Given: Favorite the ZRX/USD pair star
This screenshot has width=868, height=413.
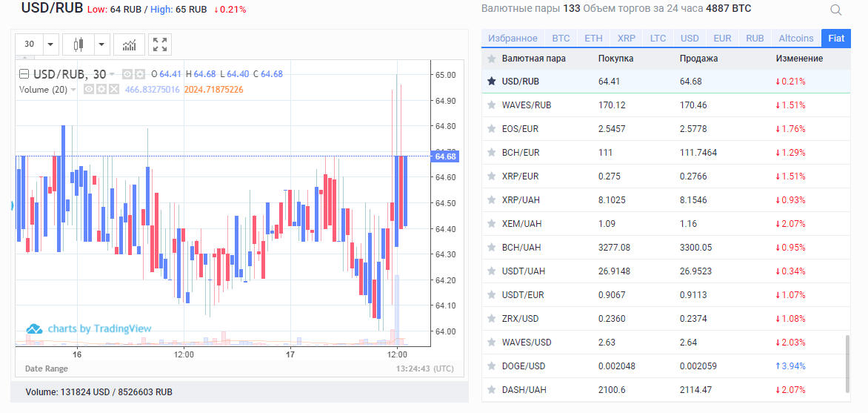Looking at the screenshot, I should point(491,318).
